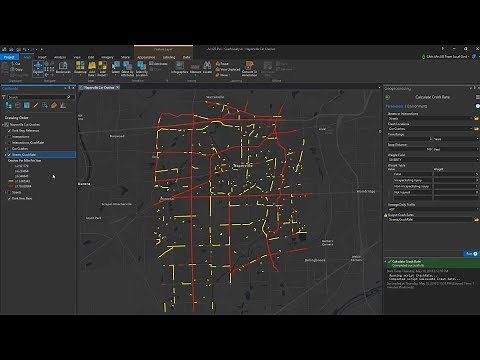The height and width of the screenshot is (360, 480).
Task: Click the Cut command
Action: (16, 64)
